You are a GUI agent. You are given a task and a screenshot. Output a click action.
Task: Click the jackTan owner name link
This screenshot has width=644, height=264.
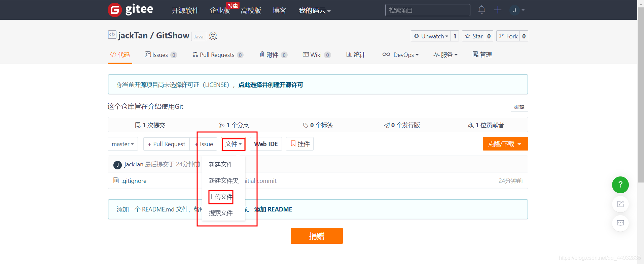[133, 35]
